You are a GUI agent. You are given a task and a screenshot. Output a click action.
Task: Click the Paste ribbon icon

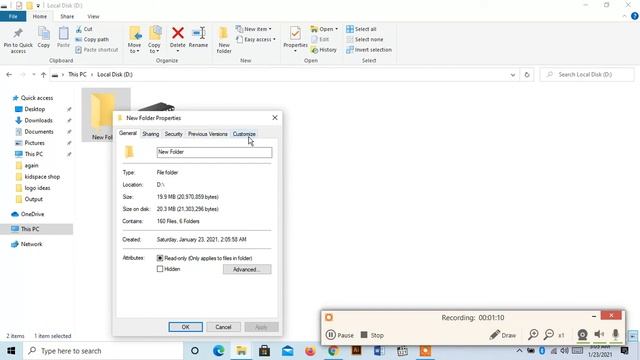point(63,37)
